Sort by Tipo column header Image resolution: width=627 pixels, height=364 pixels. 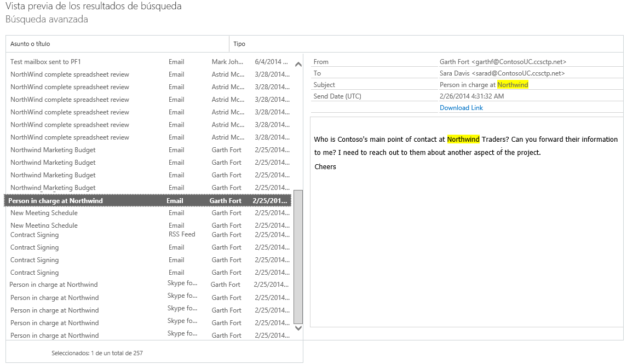click(239, 44)
